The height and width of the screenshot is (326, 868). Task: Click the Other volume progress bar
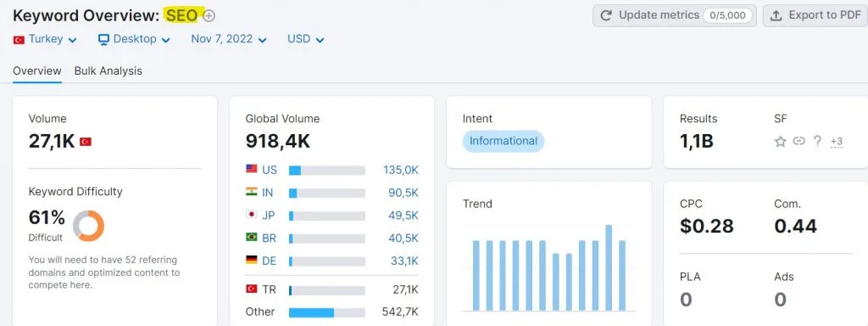(326, 312)
